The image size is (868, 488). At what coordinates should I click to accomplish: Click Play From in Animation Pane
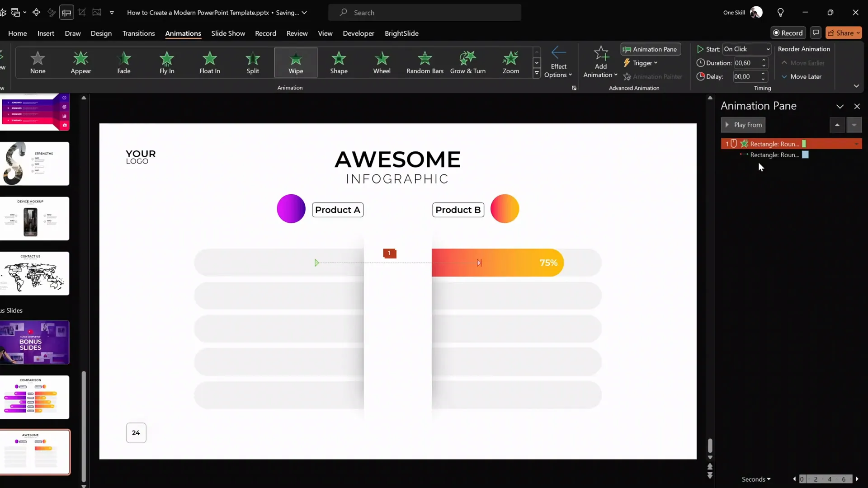pyautogui.click(x=743, y=125)
